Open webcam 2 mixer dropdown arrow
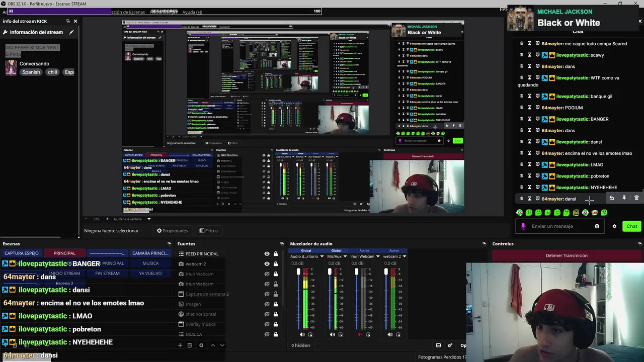 tap(405, 256)
